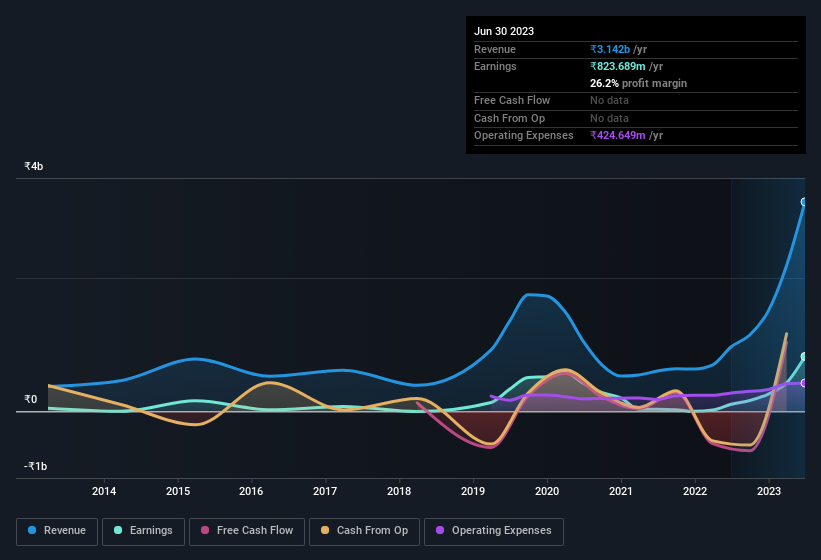
Task: Click the 2019 x-axis label
Action: coord(473,491)
